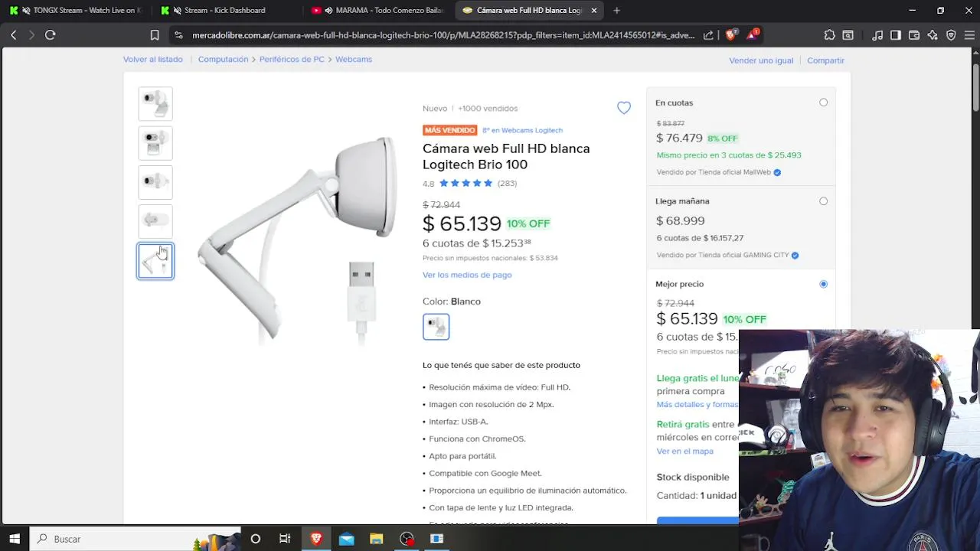Open Brave browser from the Windows taskbar
The image size is (980, 551).
[315, 539]
